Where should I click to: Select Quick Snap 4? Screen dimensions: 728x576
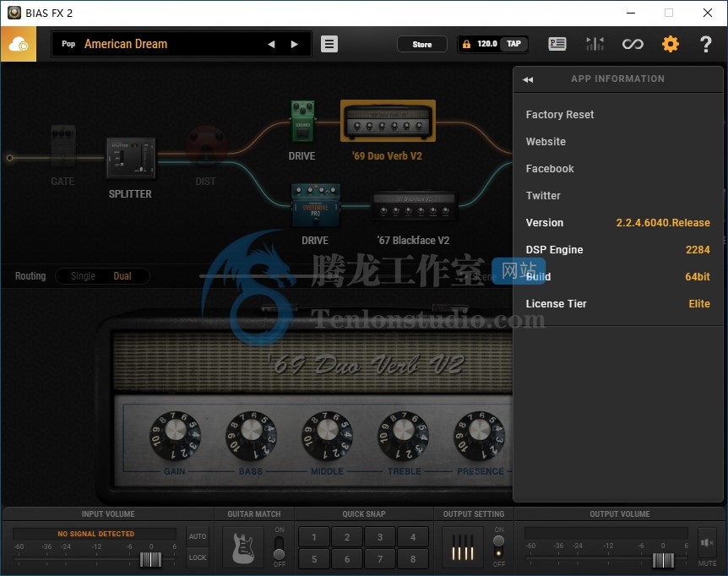pyautogui.click(x=413, y=537)
